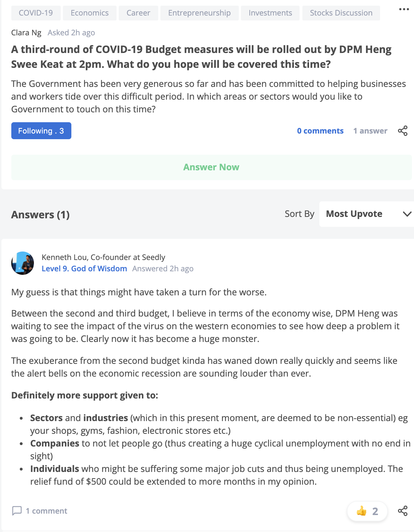The height and width of the screenshot is (532, 414).
Task: Open Kenneth Lou's profile avatar
Action: coord(23,263)
